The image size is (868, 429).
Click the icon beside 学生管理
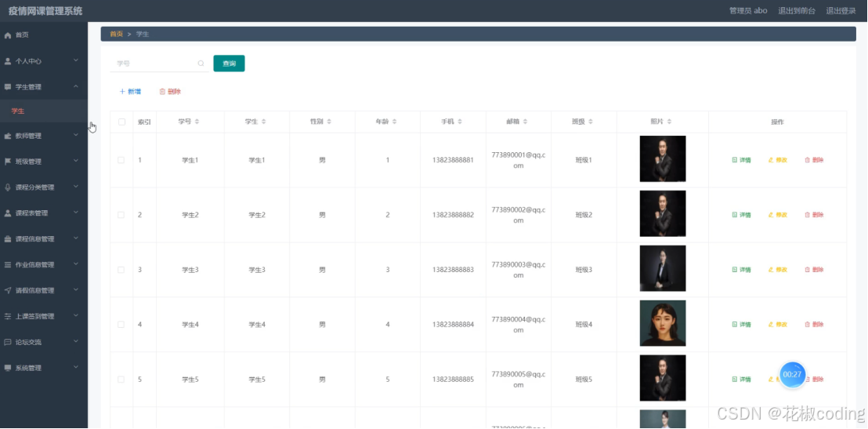pyautogui.click(x=8, y=87)
